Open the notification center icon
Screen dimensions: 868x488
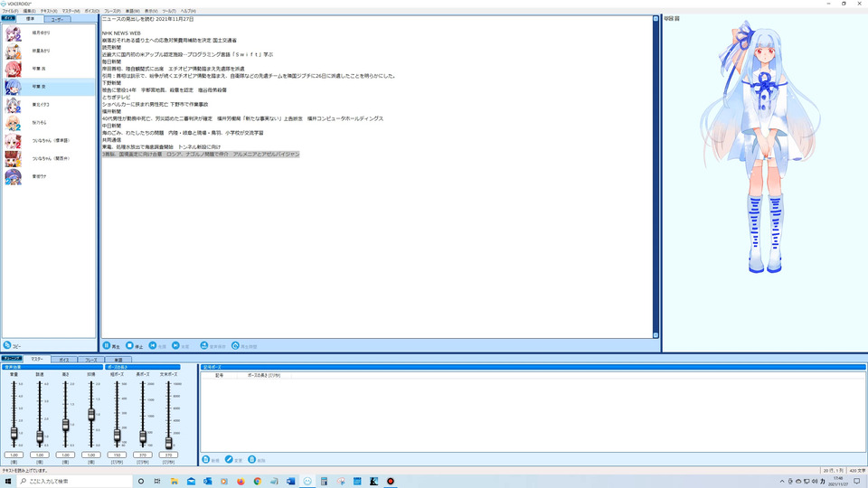[857, 482]
